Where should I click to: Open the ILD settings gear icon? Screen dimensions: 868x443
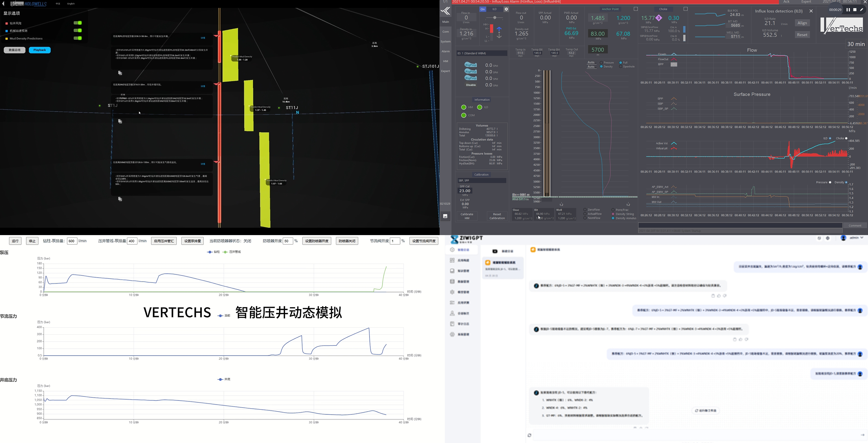tap(506, 9)
